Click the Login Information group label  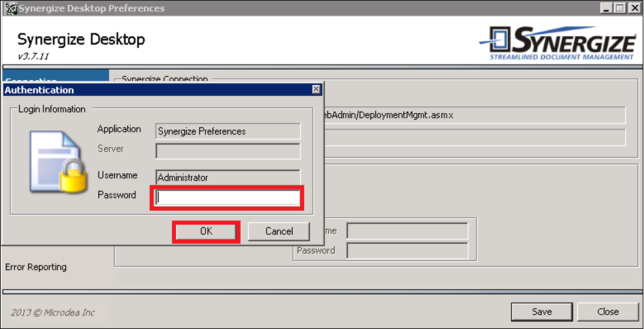point(52,109)
